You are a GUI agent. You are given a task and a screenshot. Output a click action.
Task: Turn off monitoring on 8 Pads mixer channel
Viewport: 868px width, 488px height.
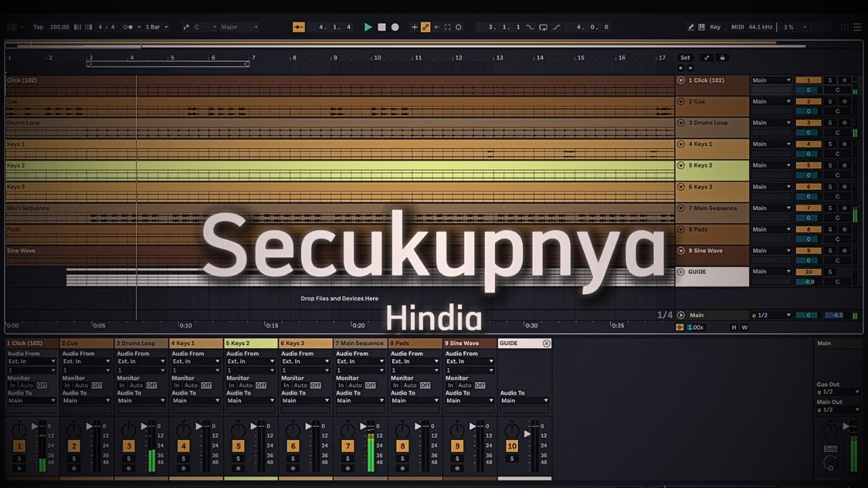425,385
